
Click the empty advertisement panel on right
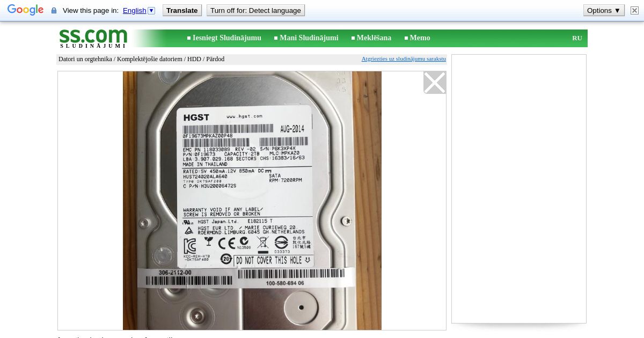[519, 189]
